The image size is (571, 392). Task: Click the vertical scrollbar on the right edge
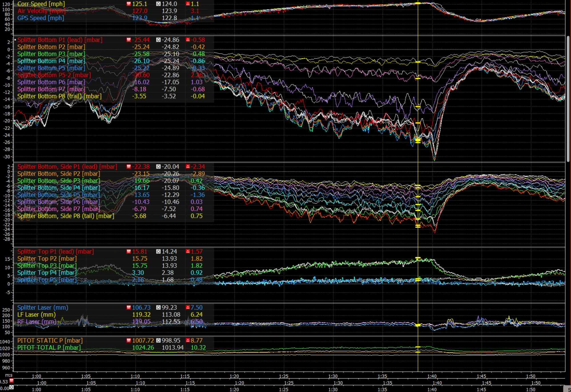coord(568,98)
